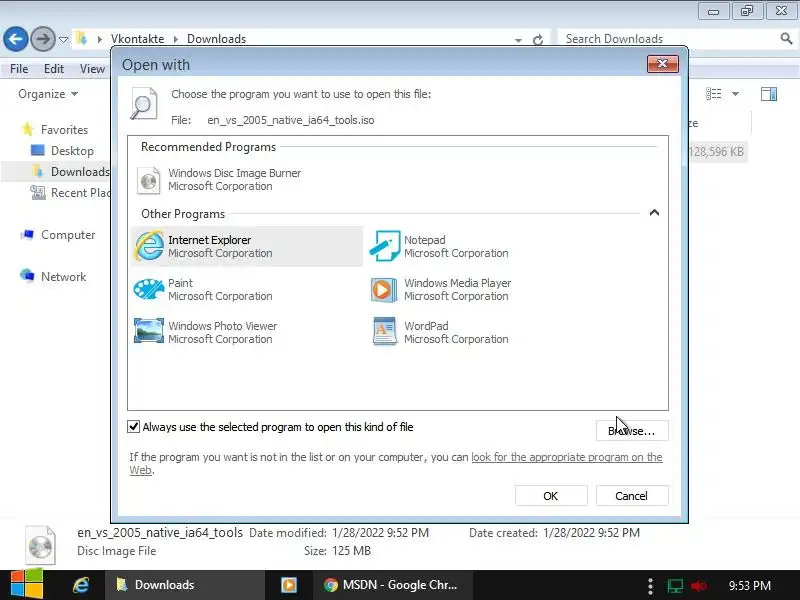Pick the Notepad icon in Other Programs

384,246
